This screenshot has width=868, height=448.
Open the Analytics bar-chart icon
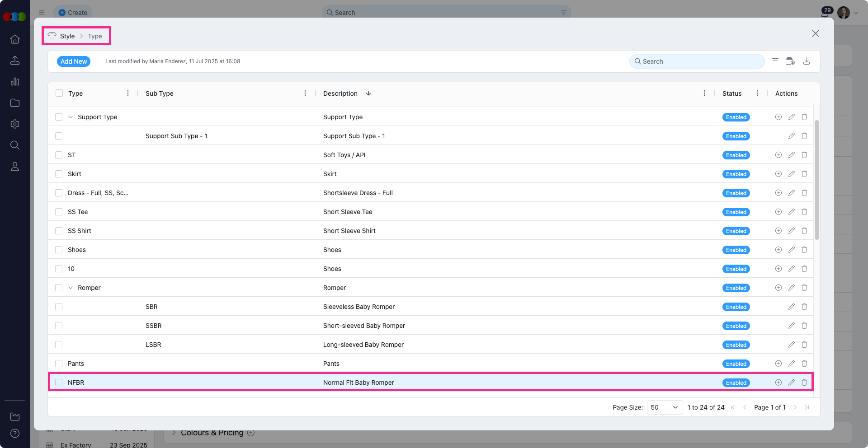pyautogui.click(x=15, y=82)
